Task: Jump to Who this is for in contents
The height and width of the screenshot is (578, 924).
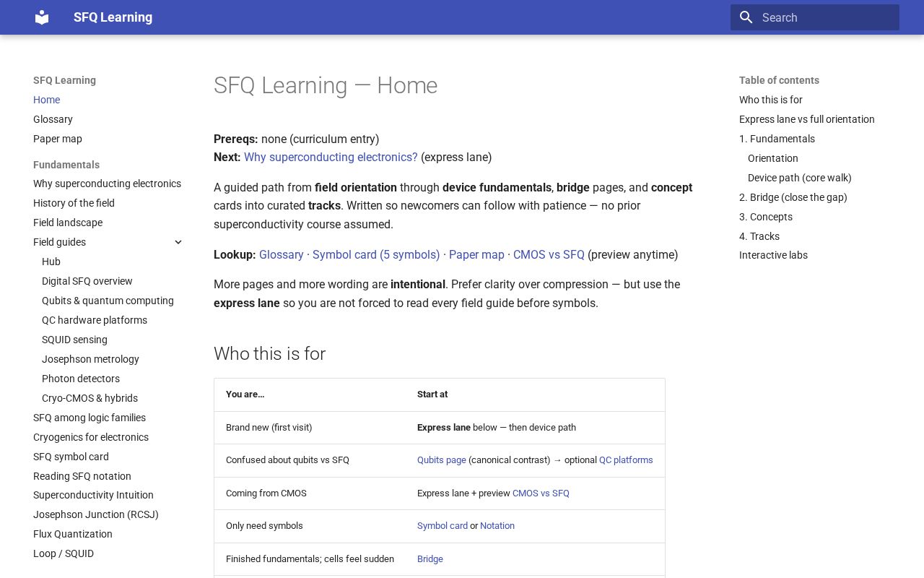Action: [x=771, y=100]
